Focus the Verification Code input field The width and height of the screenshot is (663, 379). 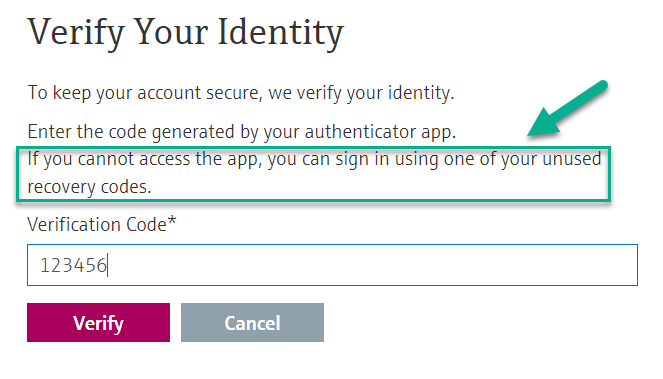click(x=332, y=265)
